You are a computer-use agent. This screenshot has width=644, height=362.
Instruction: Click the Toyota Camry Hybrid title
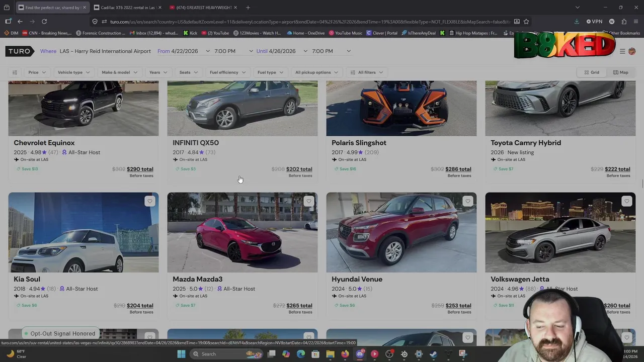[x=526, y=143]
